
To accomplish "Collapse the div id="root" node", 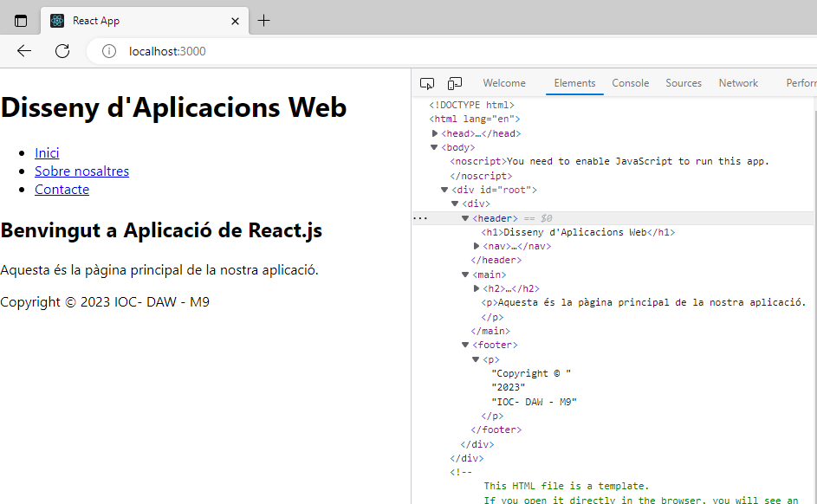I will point(445,190).
